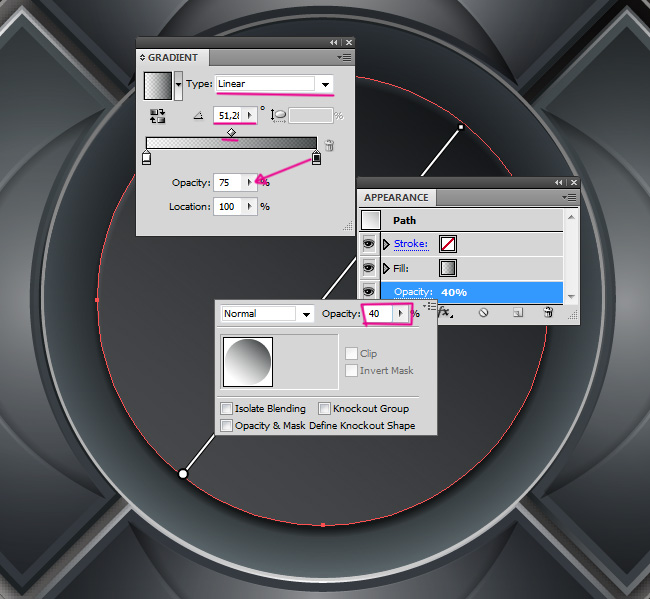Screen dimensions: 650x599
Task: Collapse the Gradient panel with the double arrows
Action: pyautogui.click(x=334, y=42)
